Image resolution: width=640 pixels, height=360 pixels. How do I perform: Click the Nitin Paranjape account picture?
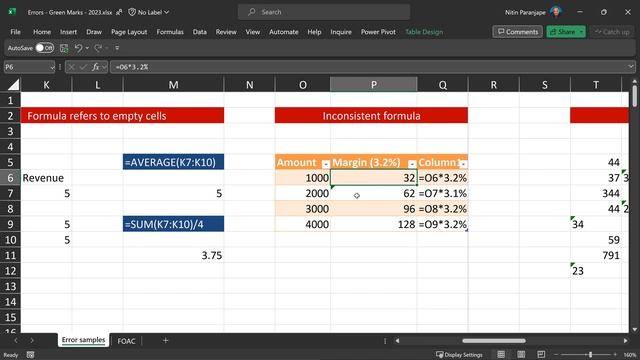point(556,12)
